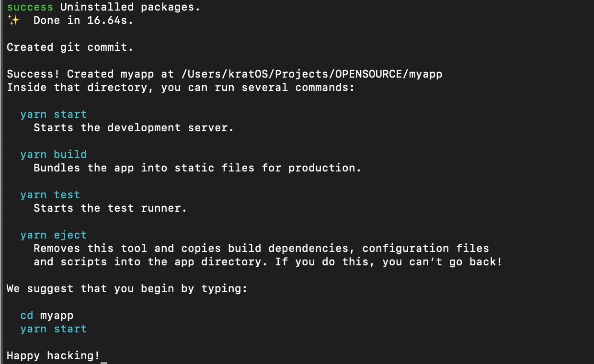
Task: Click the Created git commit line
Action: [70, 47]
